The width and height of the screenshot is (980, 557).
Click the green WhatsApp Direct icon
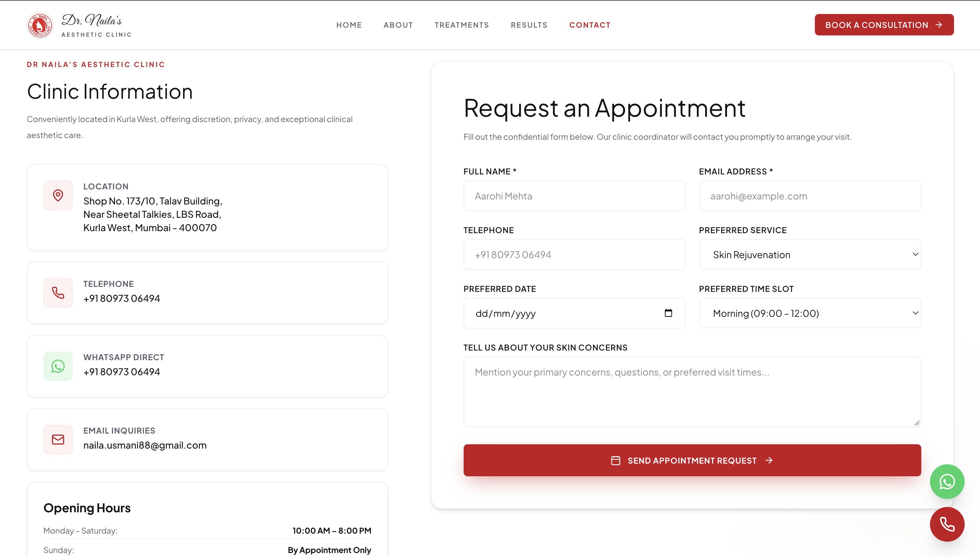(x=58, y=366)
